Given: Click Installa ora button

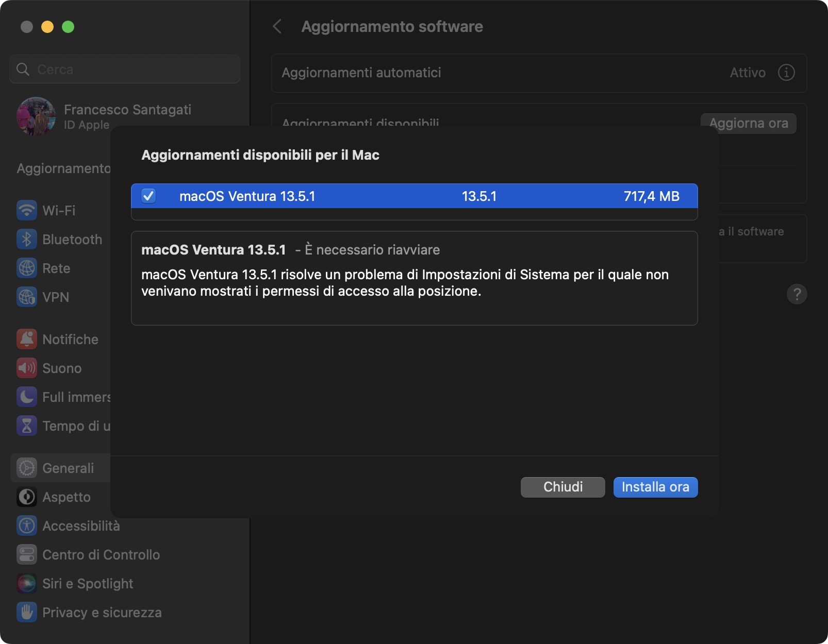Looking at the screenshot, I should [x=655, y=487].
